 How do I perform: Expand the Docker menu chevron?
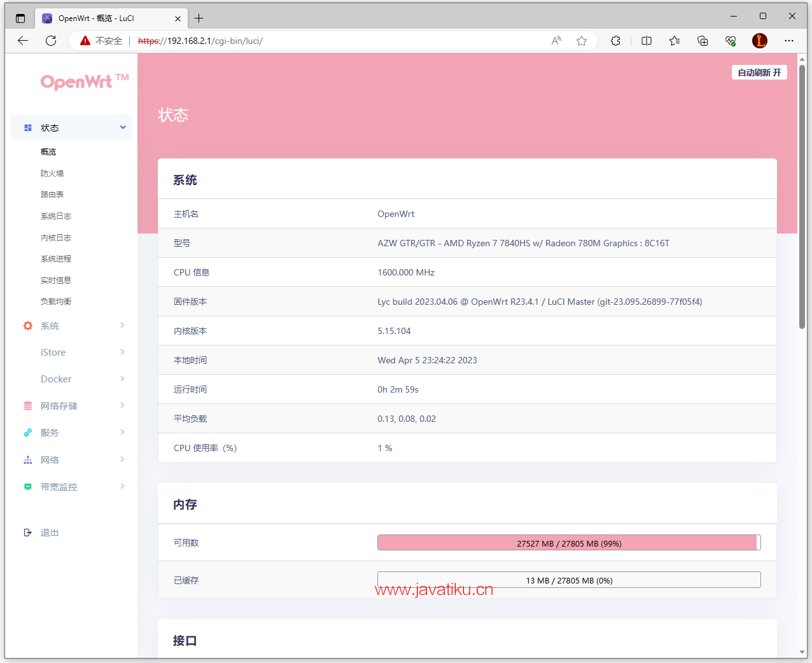click(x=122, y=379)
